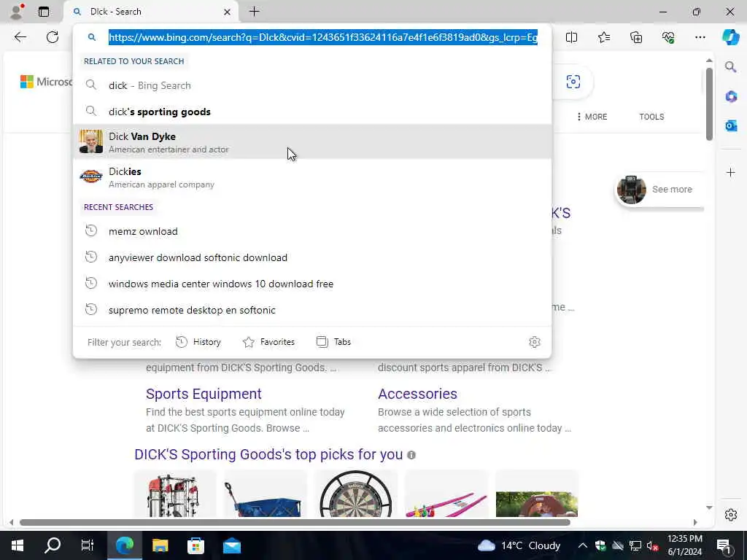
Task: Filter suggestions by Tabs
Action: coord(333,342)
